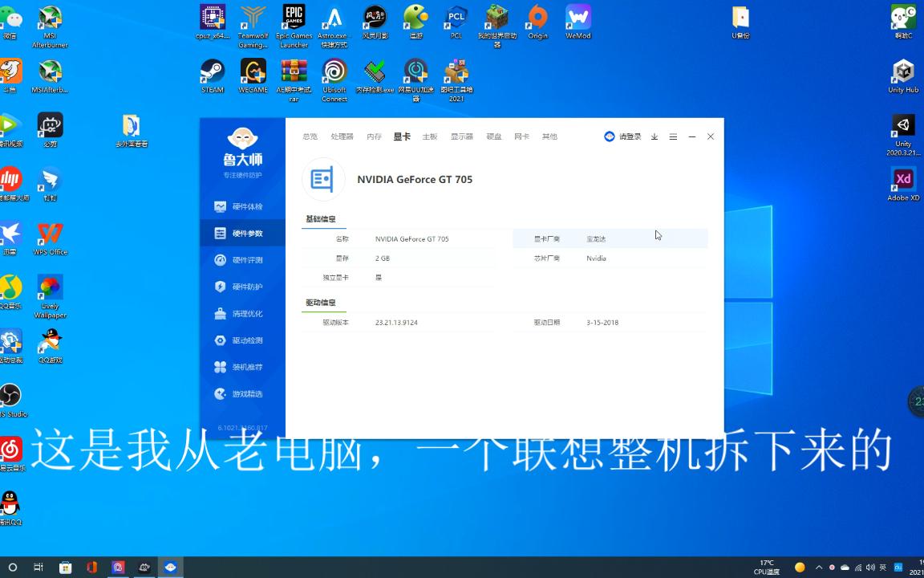Click the Nvidia chip vendor value

coord(597,258)
